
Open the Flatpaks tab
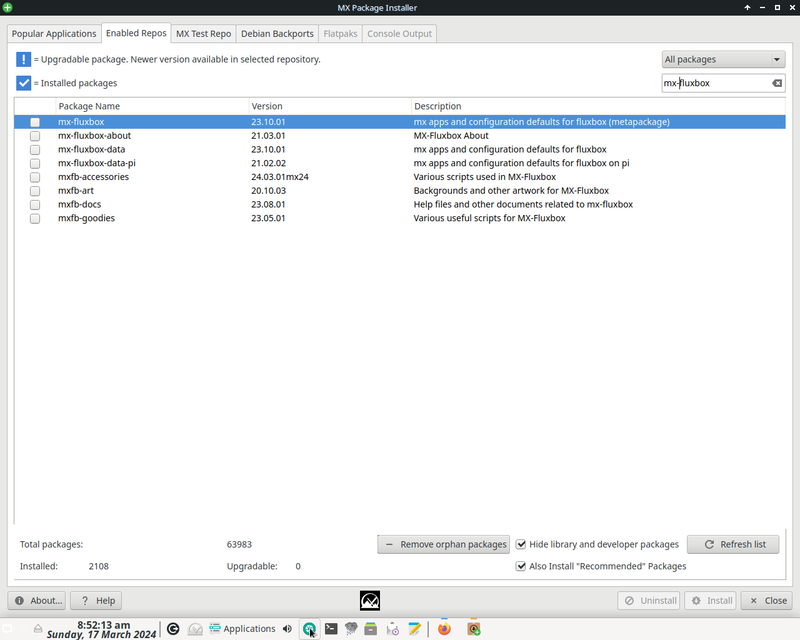(340, 34)
